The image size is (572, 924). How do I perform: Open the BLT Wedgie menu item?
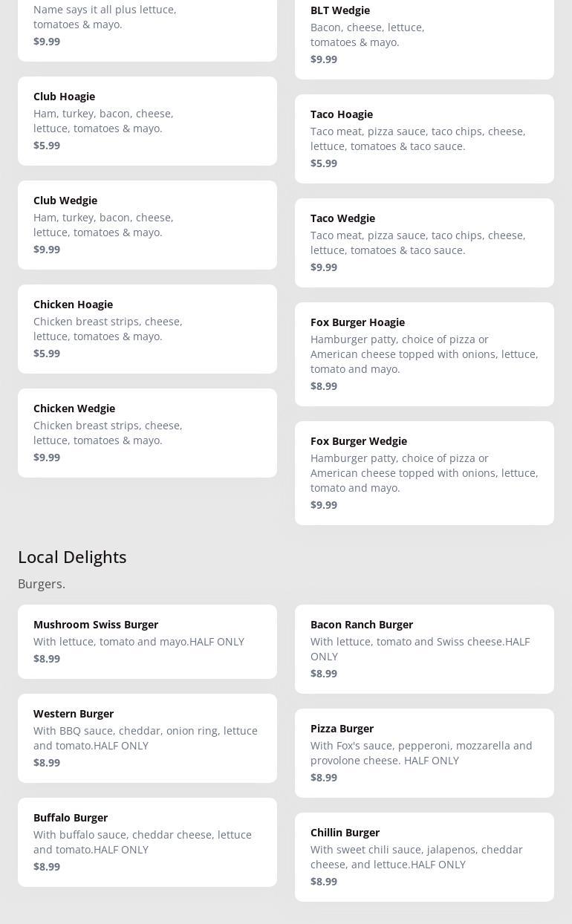[423, 34]
